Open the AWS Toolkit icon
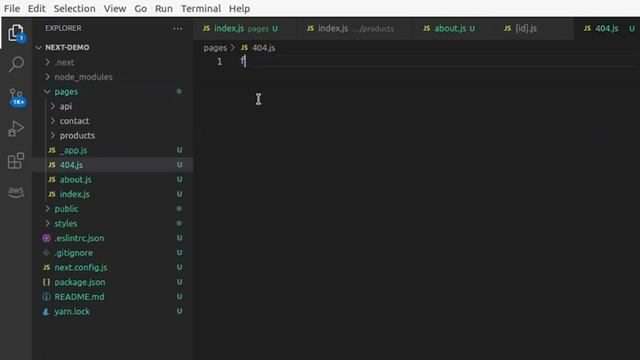Screen dimensions: 640x360 click(16, 192)
